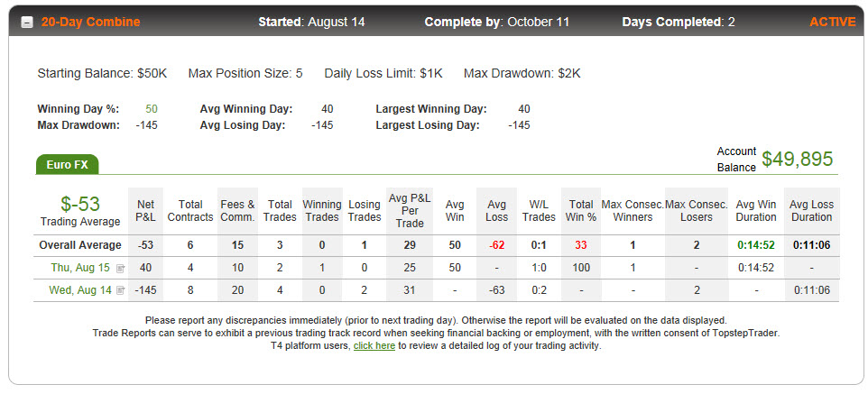Select the Overall Average row label
Image resolution: width=868 pixels, height=394 pixels.
tap(80, 245)
